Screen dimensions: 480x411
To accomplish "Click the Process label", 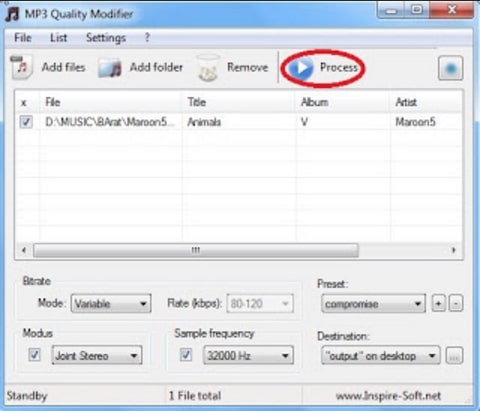I will pos(339,67).
